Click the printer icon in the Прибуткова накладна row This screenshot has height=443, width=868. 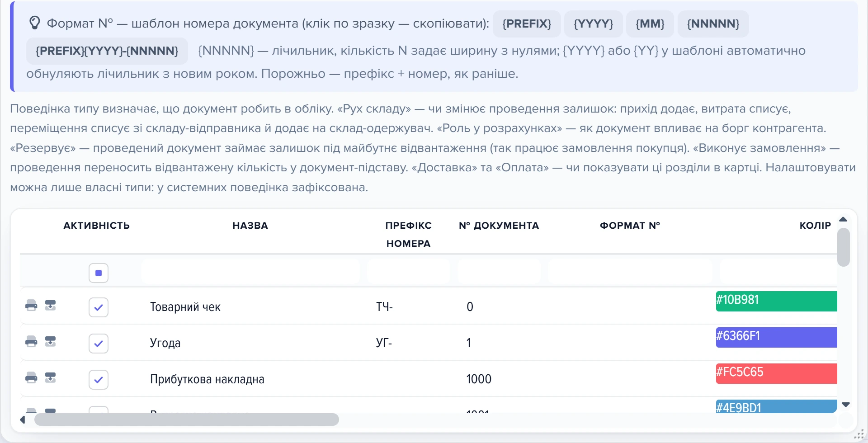(31, 378)
